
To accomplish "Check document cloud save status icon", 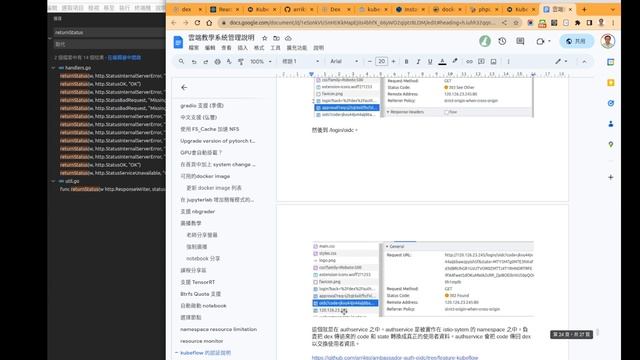I will click(x=288, y=38).
